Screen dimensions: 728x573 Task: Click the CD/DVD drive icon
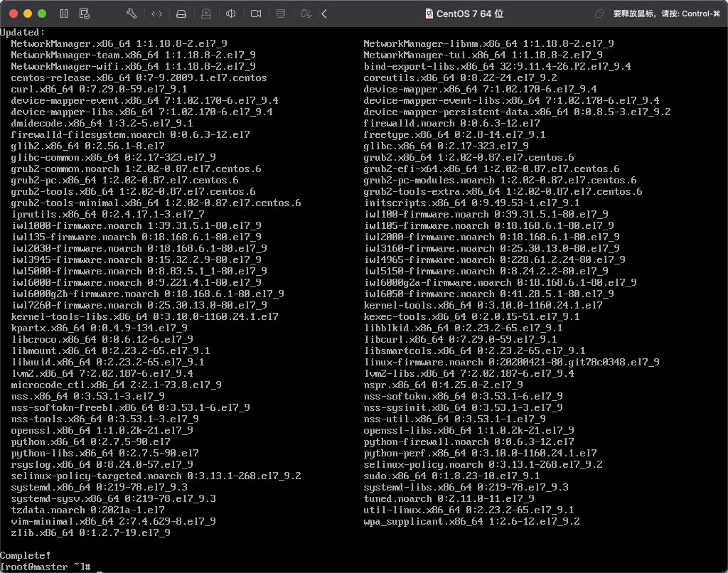[x=206, y=14]
